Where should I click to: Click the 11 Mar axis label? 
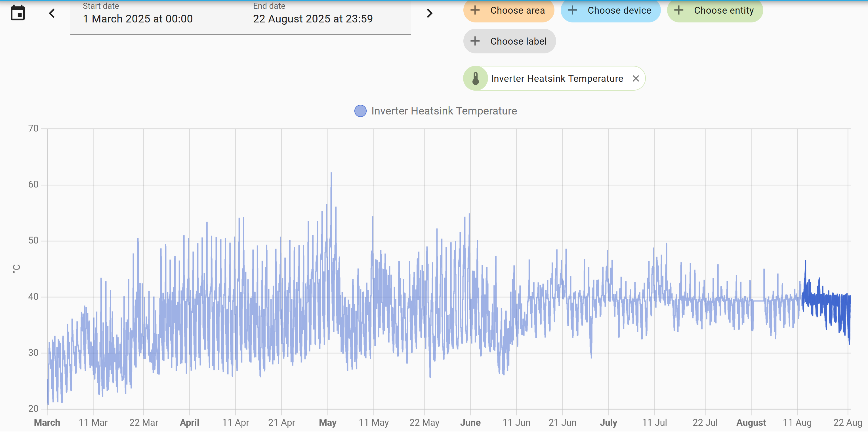pyautogui.click(x=93, y=423)
